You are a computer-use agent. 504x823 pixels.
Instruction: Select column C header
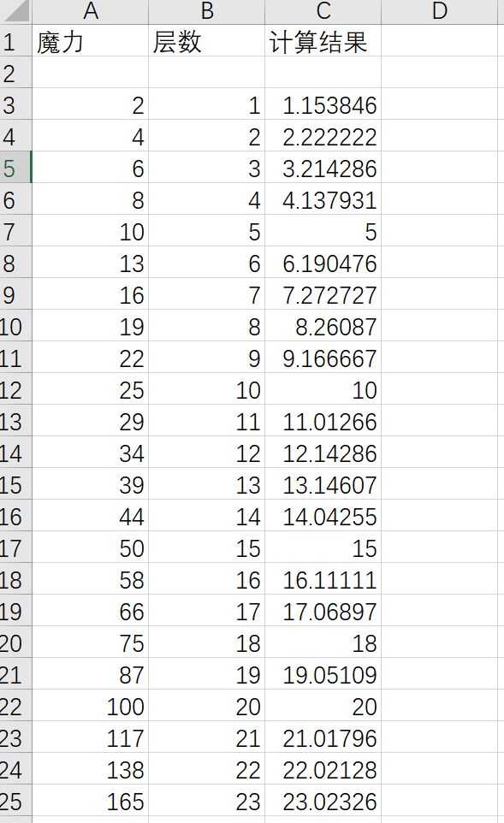pyautogui.click(x=323, y=11)
